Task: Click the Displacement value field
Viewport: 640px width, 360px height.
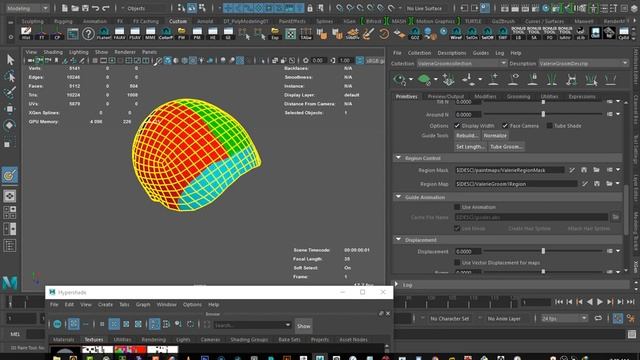Action: pyautogui.click(x=468, y=251)
